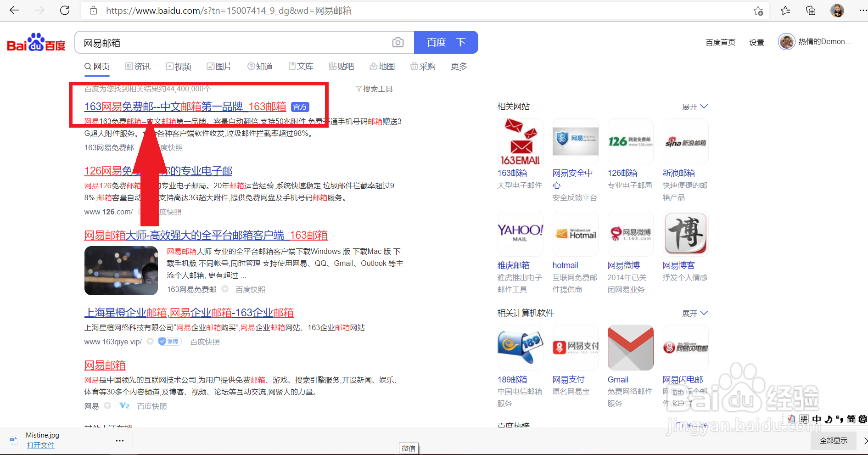The height and width of the screenshot is (455, 868).
Task: Open the 126邮箱 thumbnail
Action: tap(630, 141)
